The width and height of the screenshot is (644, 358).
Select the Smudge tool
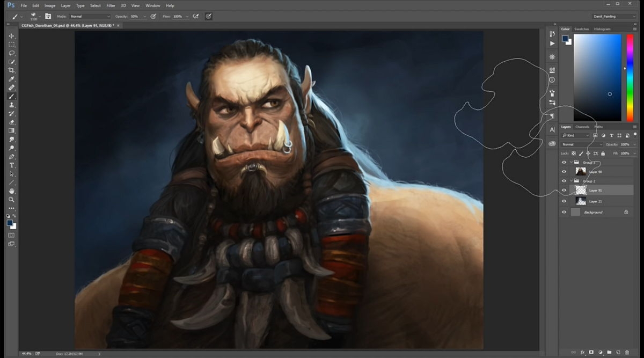(12, 139)
